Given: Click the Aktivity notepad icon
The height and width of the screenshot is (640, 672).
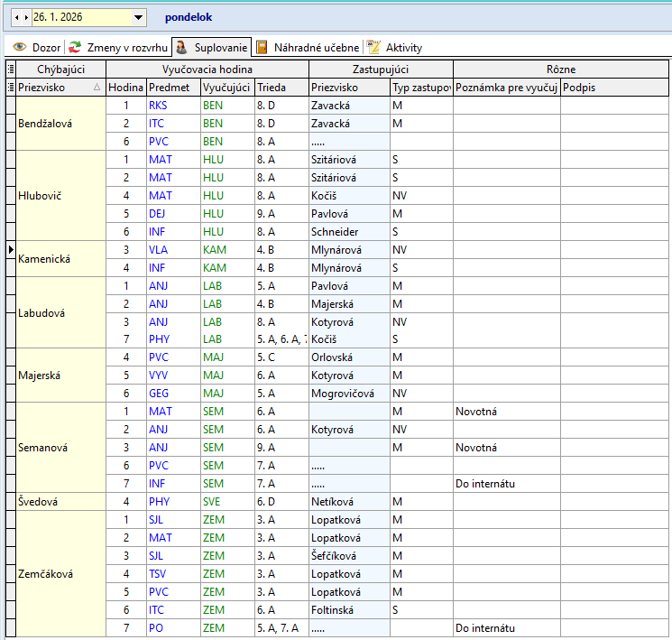Looking at the screenshot, I should 373,47.
